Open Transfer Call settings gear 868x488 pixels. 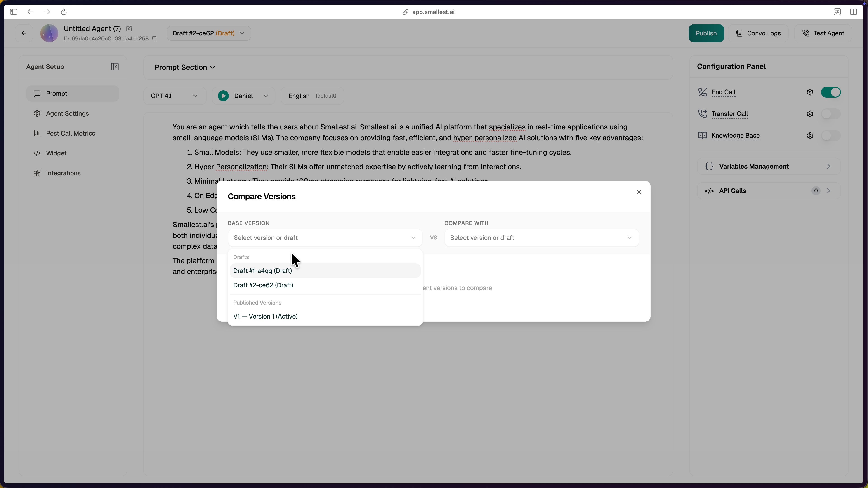(x=810, y=114)
